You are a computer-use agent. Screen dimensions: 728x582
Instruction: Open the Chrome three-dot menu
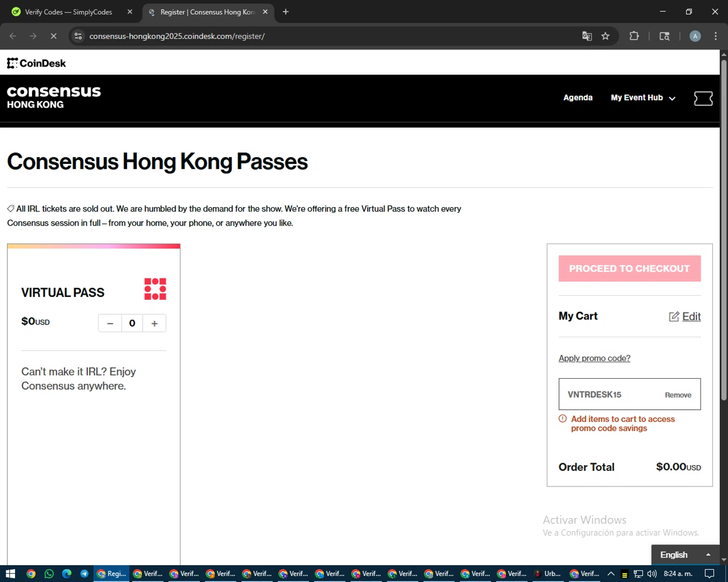[x=715, y=36]
